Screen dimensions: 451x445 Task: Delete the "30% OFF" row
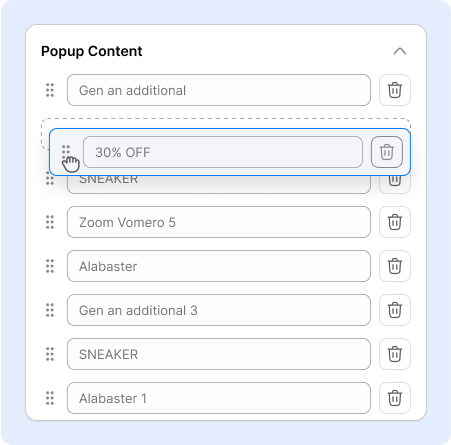point(387,152)
